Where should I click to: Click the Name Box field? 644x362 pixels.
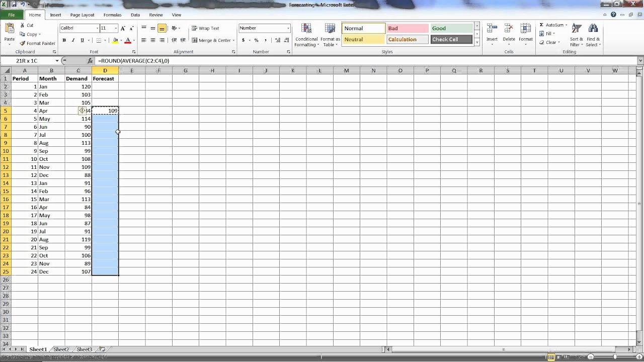pyautogui.click(x=30, y=61)
